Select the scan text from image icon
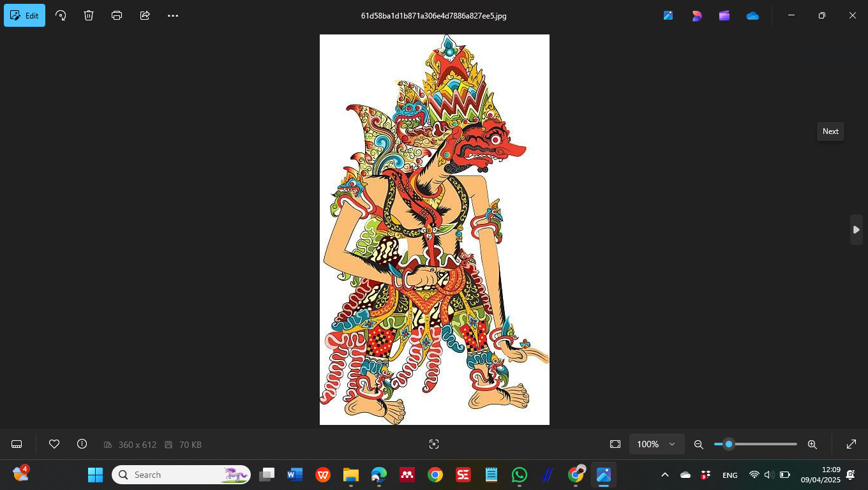868x490 pixels. tap(434, 444)
